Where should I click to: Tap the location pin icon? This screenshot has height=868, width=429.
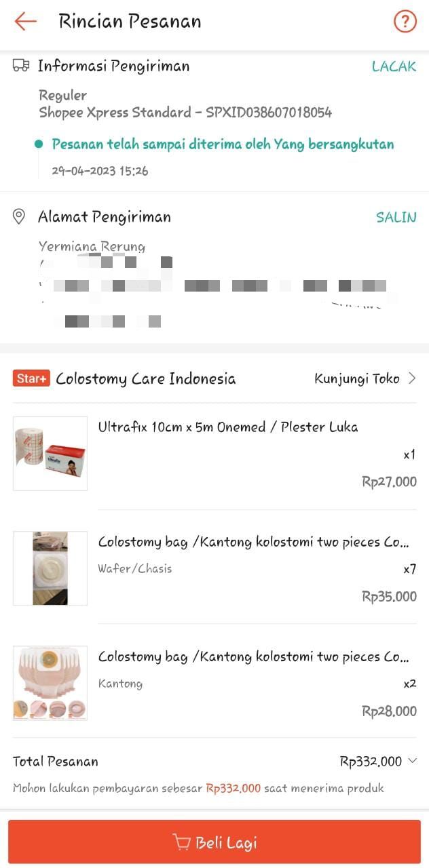coord(20,217)
